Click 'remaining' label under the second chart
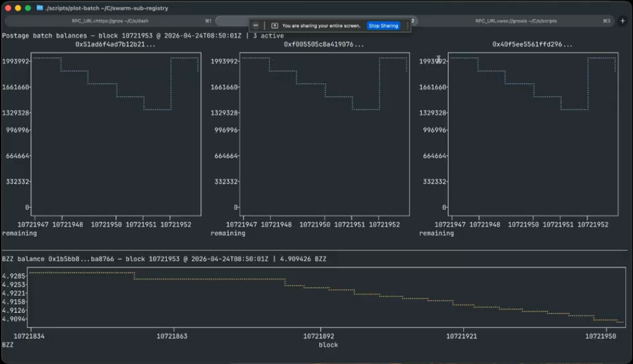The width and height of the screenshot is (633, 364). [227, 233]
